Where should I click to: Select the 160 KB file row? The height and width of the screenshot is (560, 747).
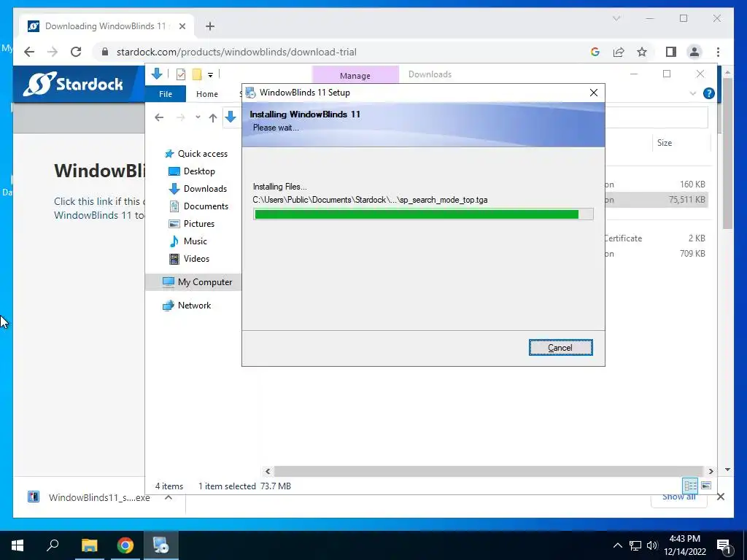(x=657, y=184)
